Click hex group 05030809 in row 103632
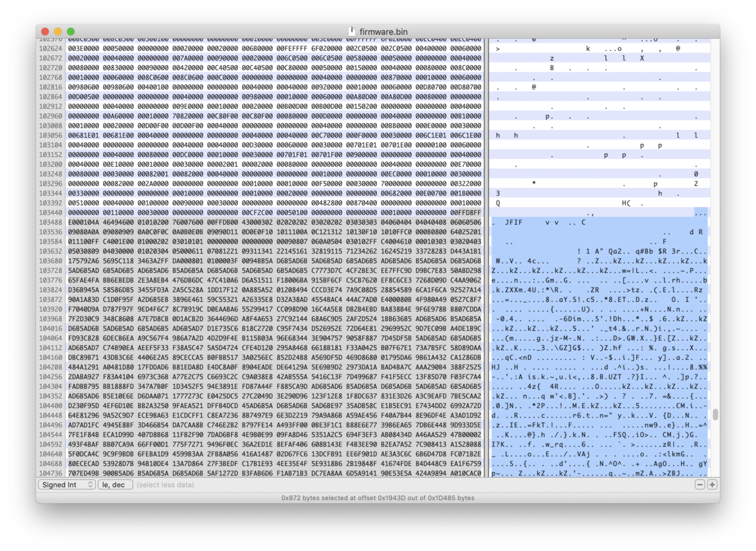Viewport: 756px width, 551px height. 84,252
